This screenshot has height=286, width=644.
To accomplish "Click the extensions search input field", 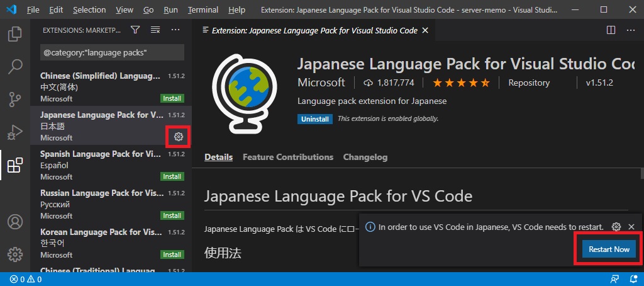I will pyautogui.click(x=112, y=53).
